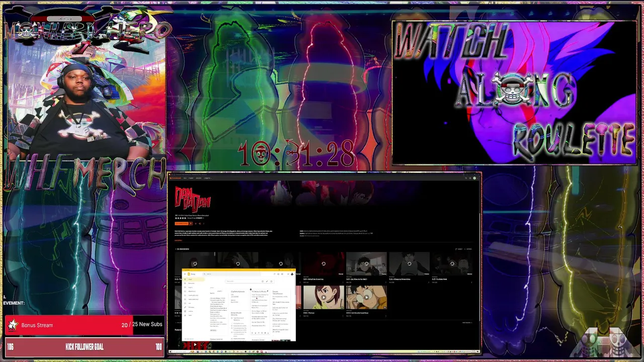The width and height of the screenshot is (644, 362).
Task: Open the Simulcast page on Crunchyroll
Action: (199, 178)
